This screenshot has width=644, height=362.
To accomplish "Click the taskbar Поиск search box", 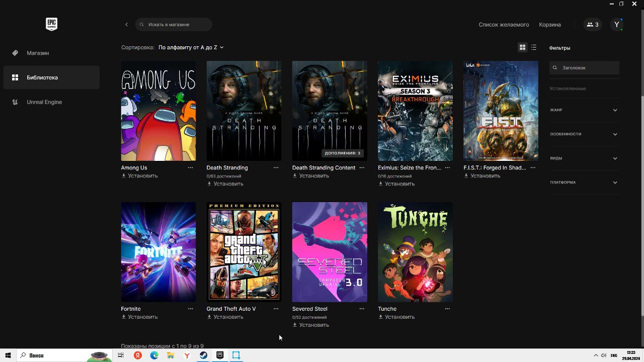I will coord(64,355).
